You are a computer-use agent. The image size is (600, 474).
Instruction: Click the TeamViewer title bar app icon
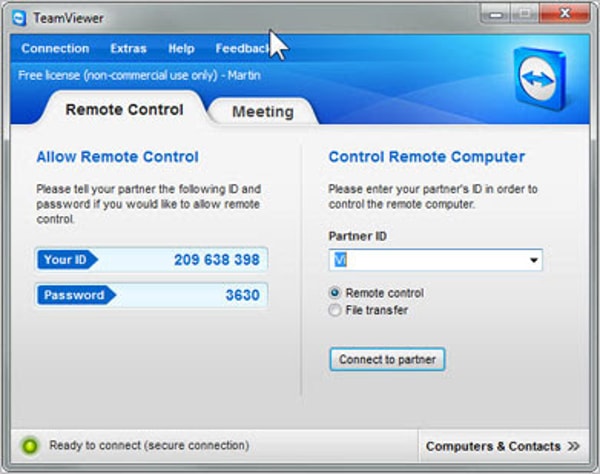19,18
